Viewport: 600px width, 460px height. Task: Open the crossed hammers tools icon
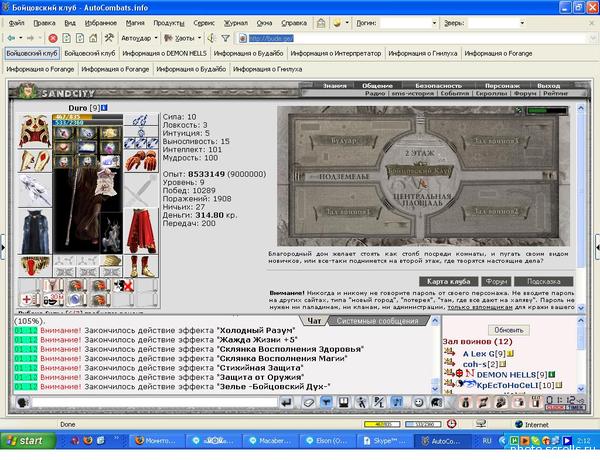point(109,38)
